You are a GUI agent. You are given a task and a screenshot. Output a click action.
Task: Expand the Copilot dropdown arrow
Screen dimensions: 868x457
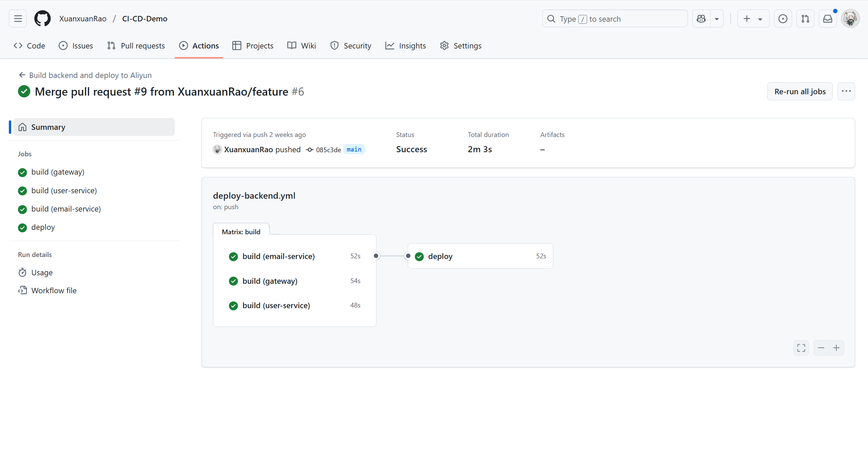(717, 19)
